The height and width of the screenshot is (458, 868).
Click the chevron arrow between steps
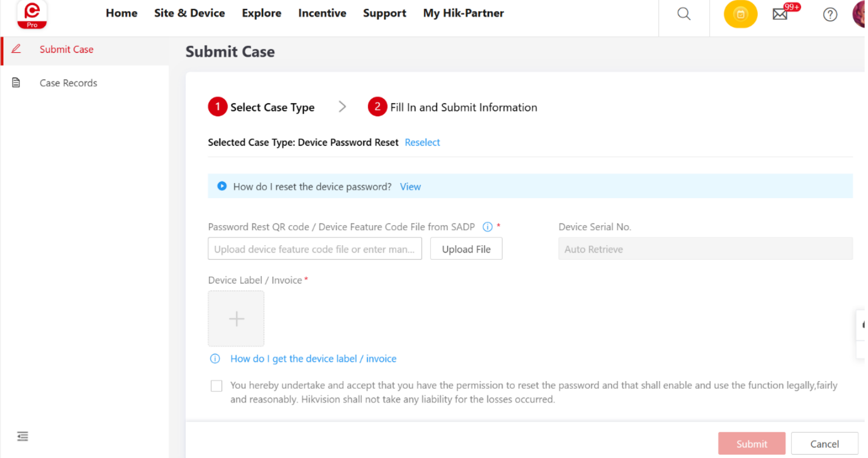342,107
